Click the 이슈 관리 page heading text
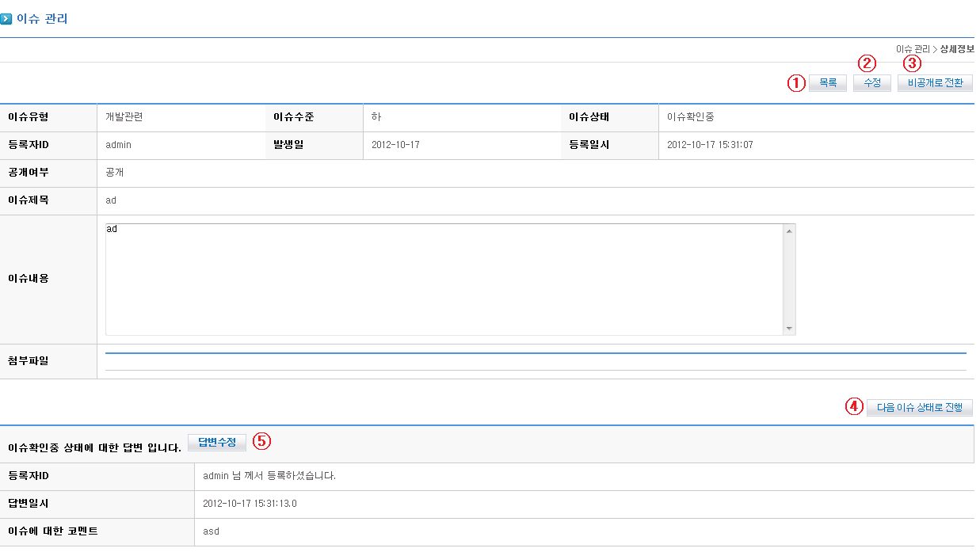 (x=42, y=19)
